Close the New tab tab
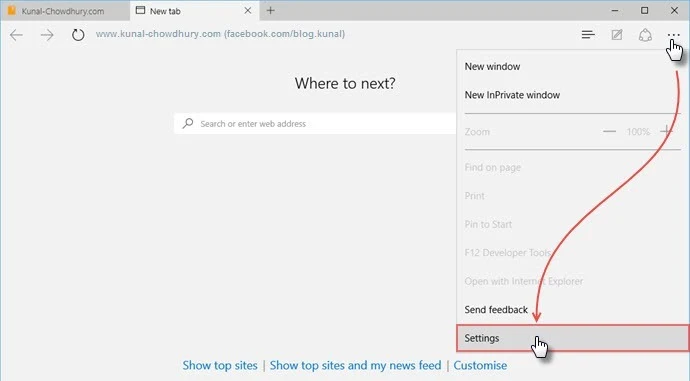This screenshot has height=381, width=690. coord(248,10)
